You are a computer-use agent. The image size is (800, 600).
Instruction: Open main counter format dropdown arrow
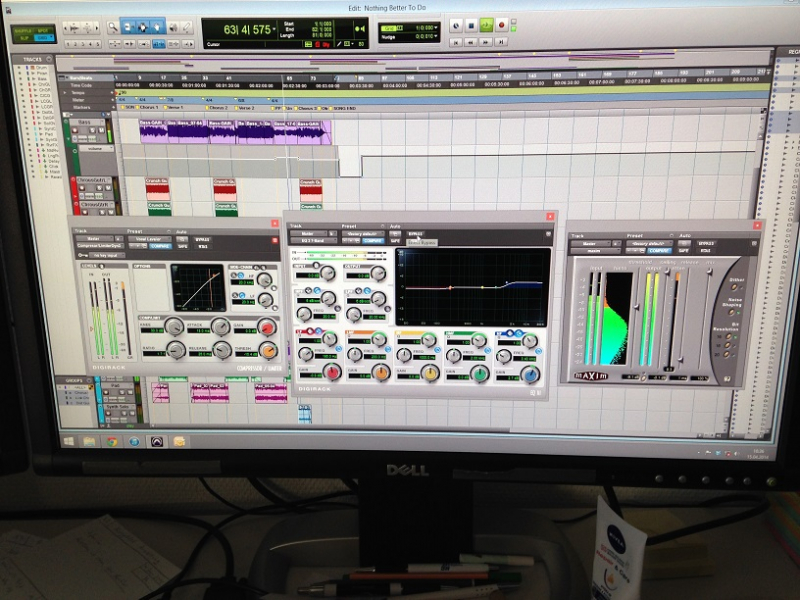pyautogui.click(x=274, y=30)
